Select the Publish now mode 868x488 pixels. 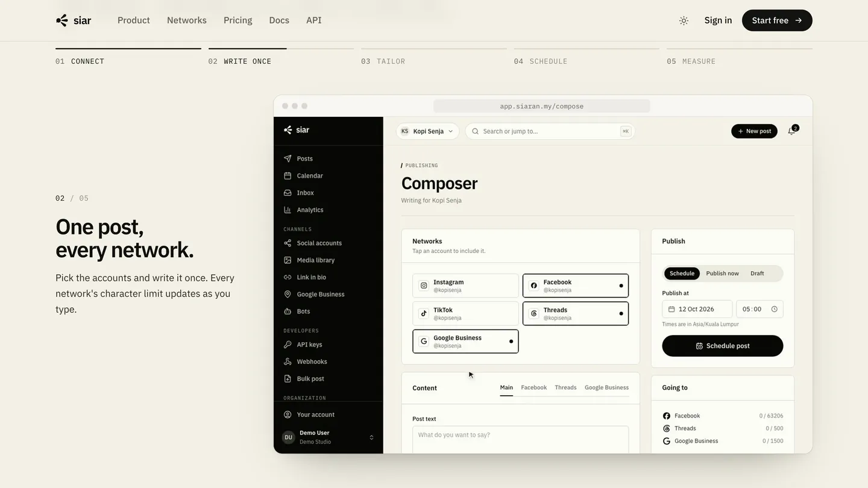(x=722, y=274)
